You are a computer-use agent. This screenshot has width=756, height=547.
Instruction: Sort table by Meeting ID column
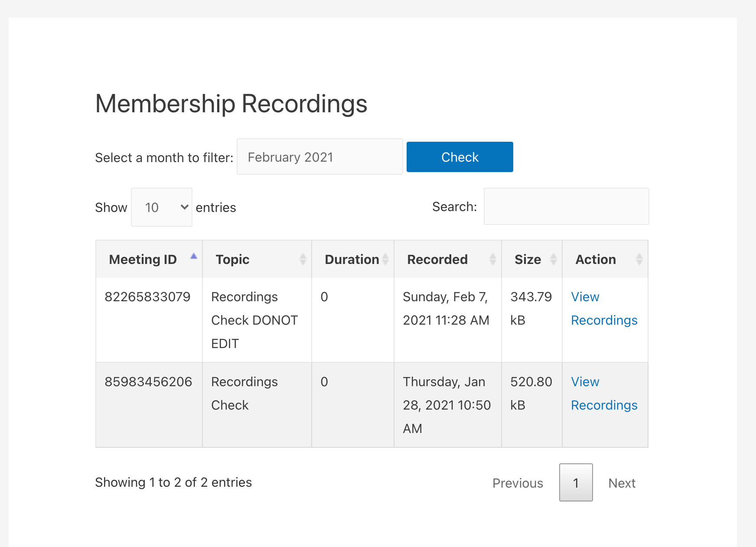[x=149, y=259]
